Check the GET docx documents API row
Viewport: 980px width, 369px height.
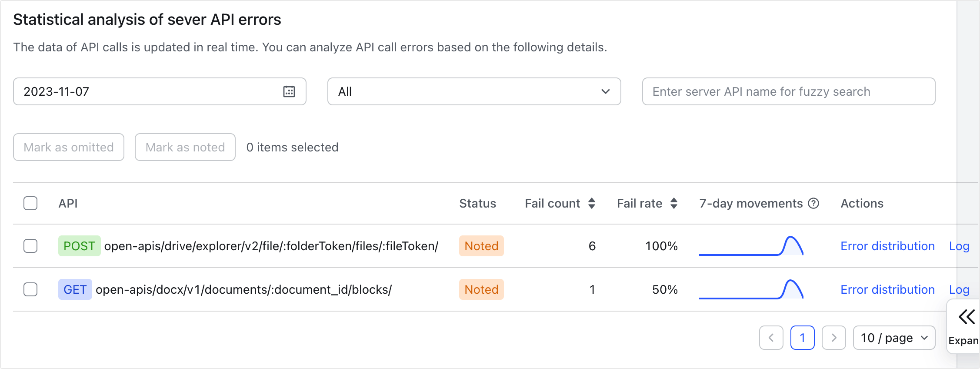click(30, 289)
